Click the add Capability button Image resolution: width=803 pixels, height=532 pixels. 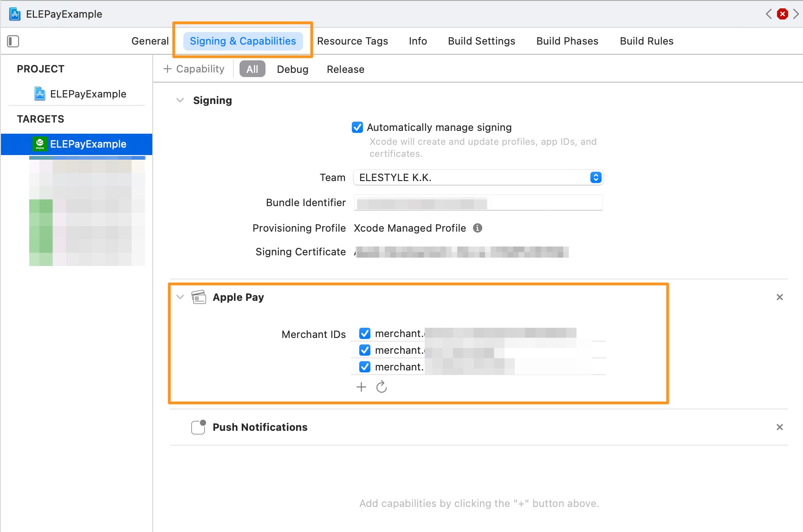(194, 69)
